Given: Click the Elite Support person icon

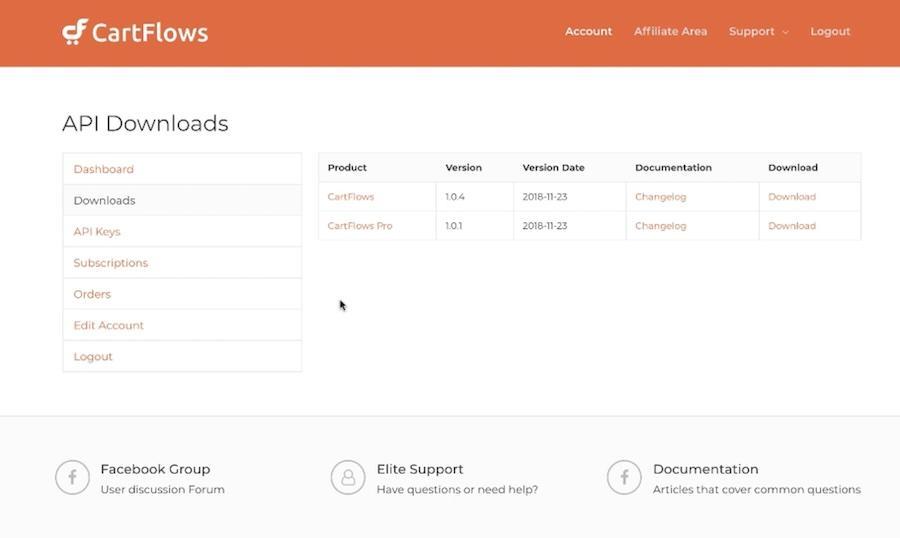Looking at the screenshot, I should [348, 477].
